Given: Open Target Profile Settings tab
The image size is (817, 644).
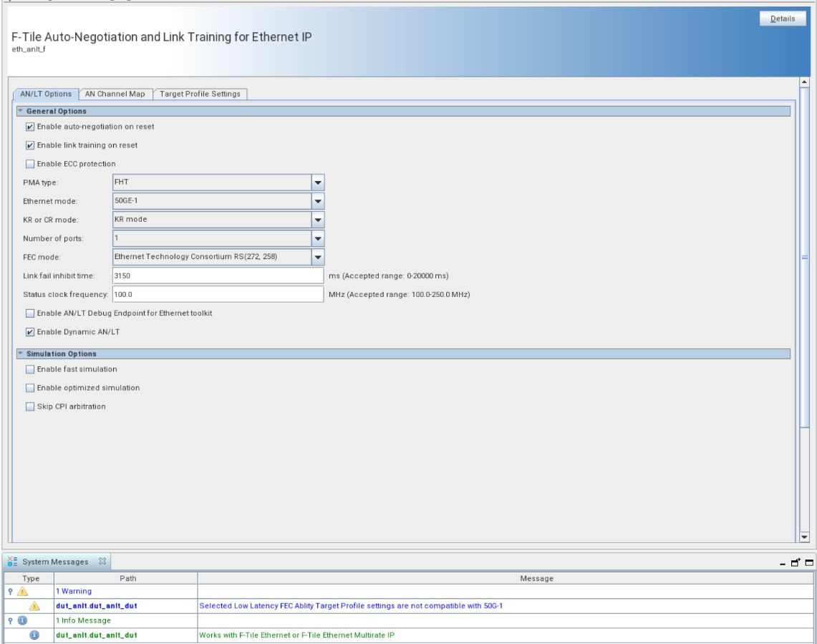Looking at the screenshot, I should [x=200, y=94].
